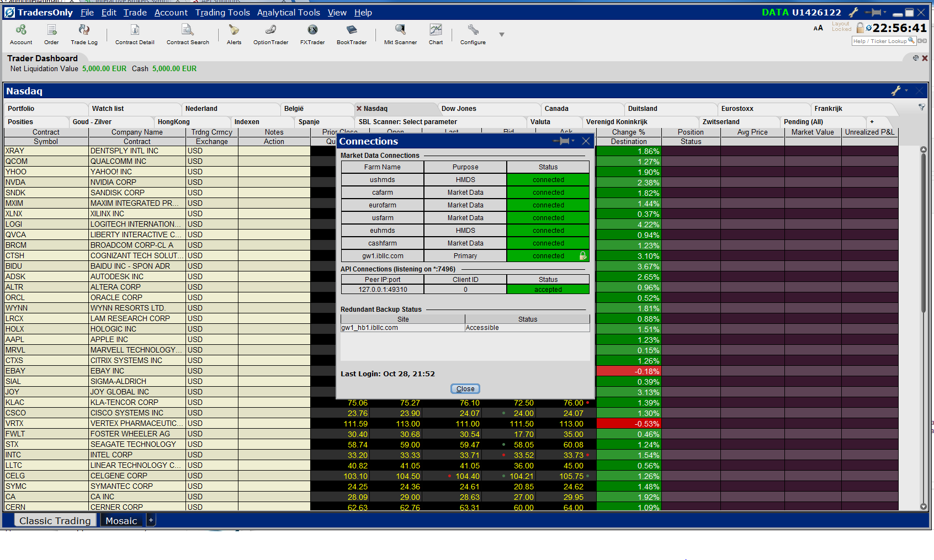
Task: Click the link icon beside Ticker Lookup
Action: (x=922, y=41)
